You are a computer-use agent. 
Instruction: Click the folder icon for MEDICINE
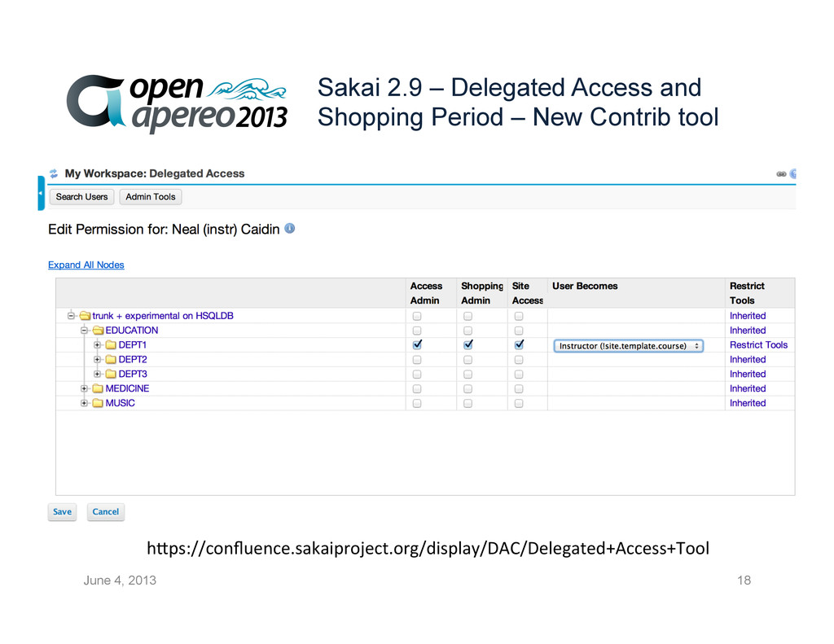(x=98, y=388)
